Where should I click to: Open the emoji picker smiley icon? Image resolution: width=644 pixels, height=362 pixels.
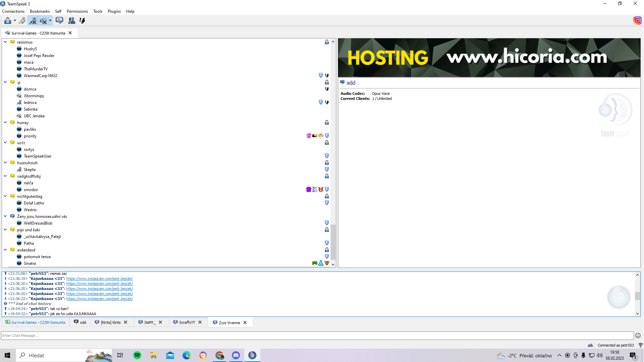(638, 336)
